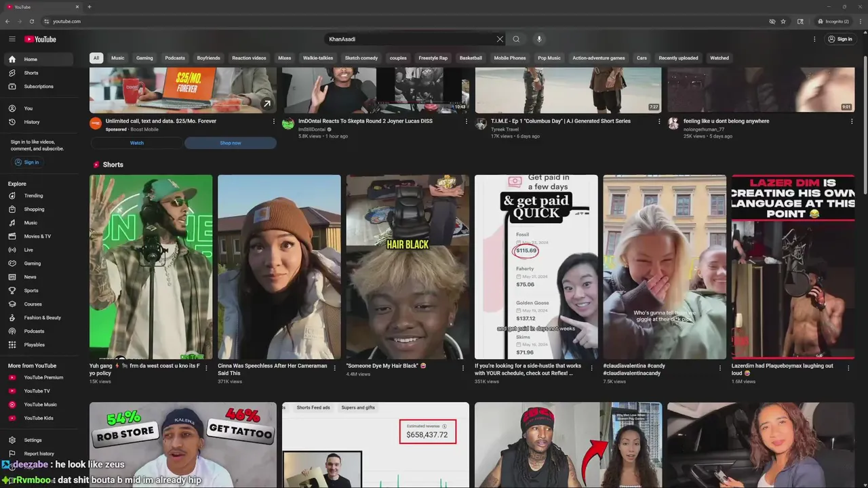Viewport: 868px width, 488px height.
Task: Click Watch on Boost Mobile ad
Action: click(137, 143)
